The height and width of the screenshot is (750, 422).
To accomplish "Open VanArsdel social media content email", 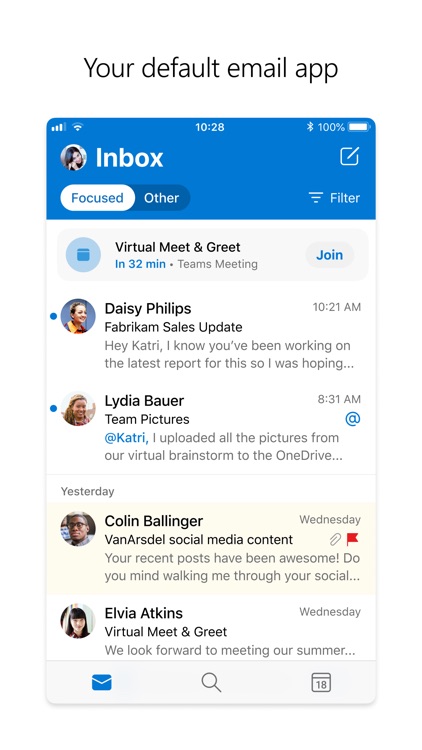I will pyautogui.click(x=211, y=548).
